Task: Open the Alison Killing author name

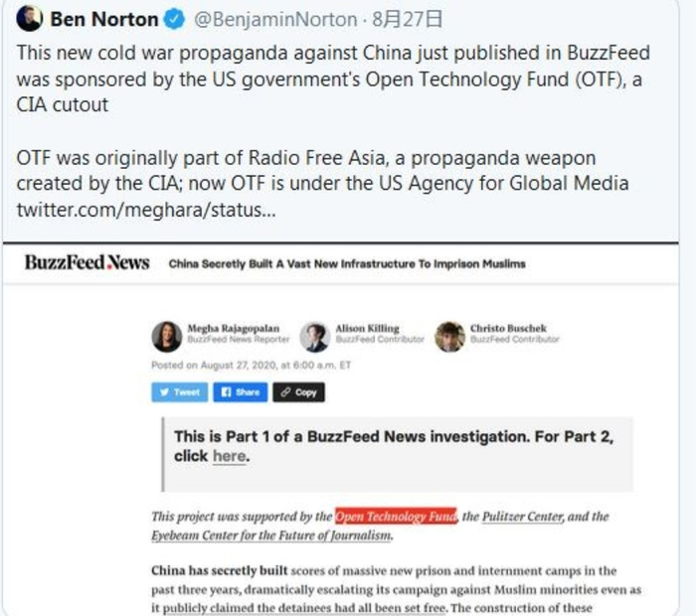Action: (x=367, y=328)
